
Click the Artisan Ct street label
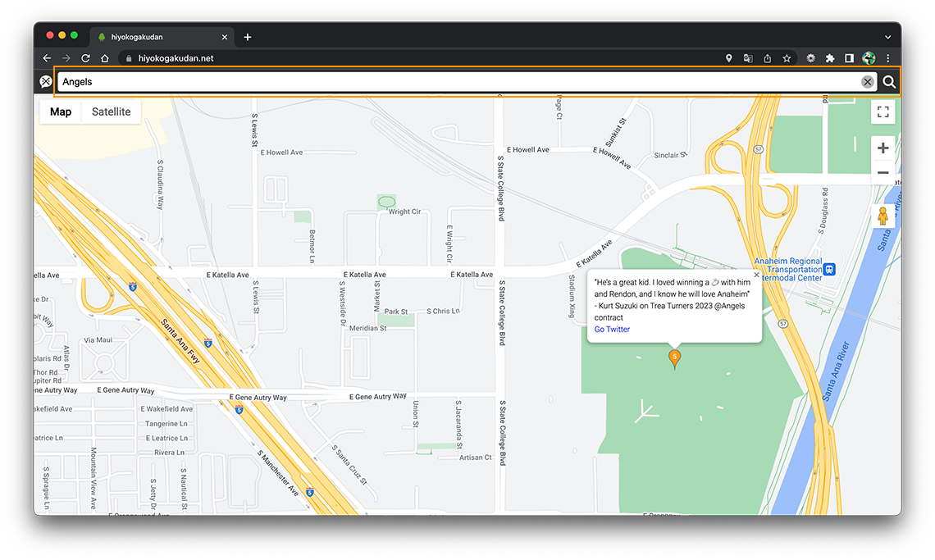[475, 458]
